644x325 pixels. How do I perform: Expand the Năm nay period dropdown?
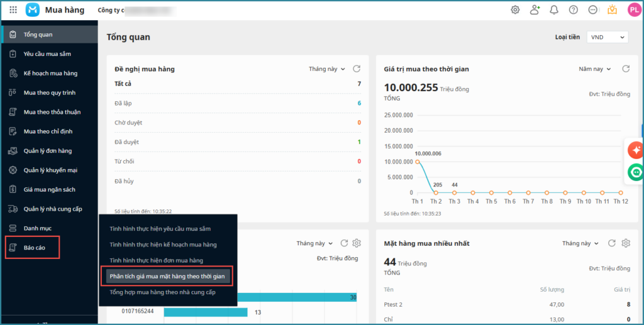pos(595,69)
